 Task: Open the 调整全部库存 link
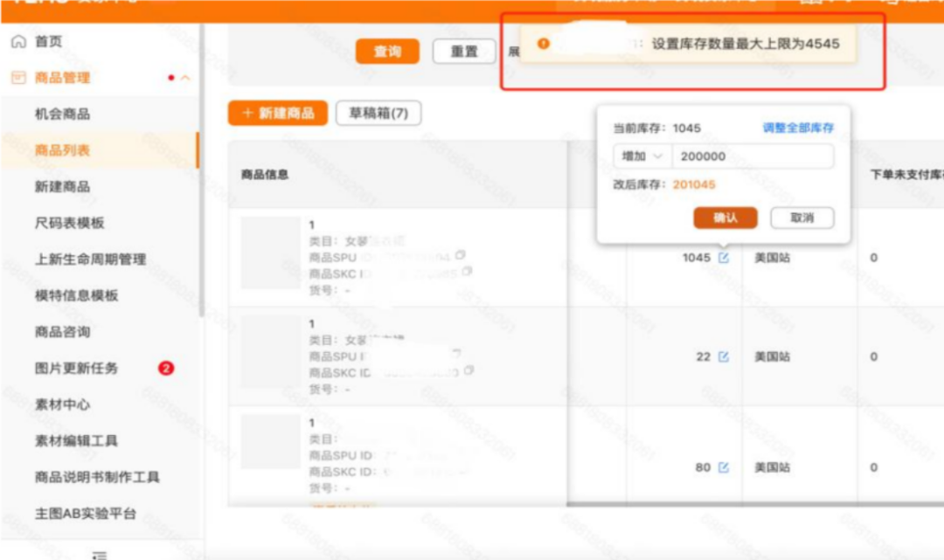(x=800, y=128)
